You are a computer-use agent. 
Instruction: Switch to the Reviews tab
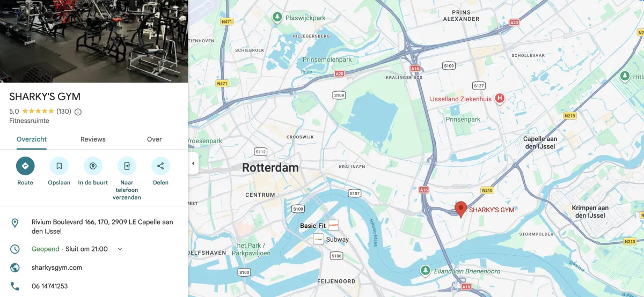point(93,139)
